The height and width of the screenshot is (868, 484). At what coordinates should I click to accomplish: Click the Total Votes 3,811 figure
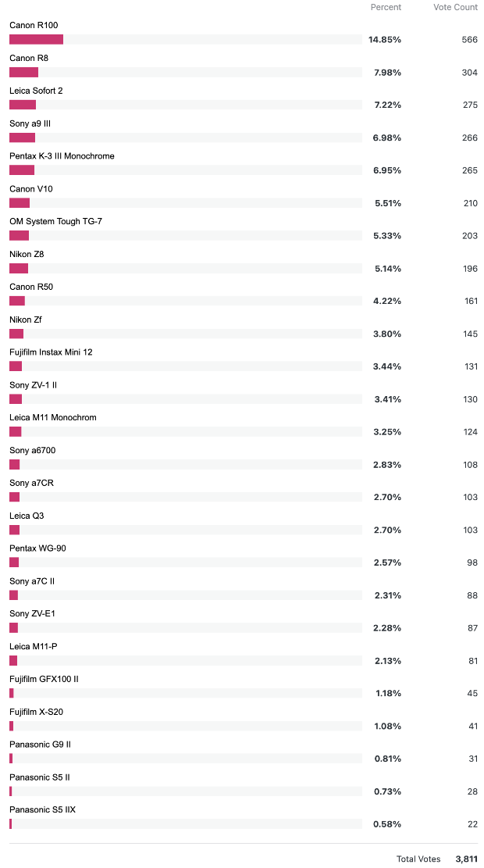point(466,859)
